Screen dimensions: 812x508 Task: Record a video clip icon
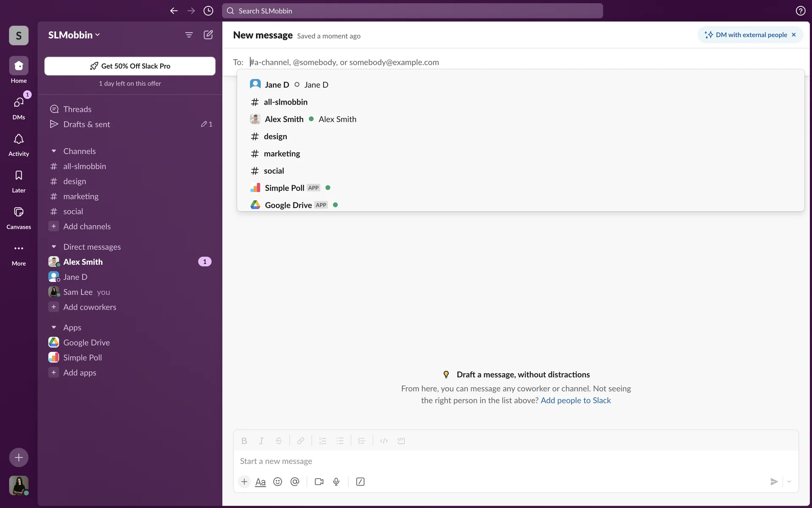click(319, 482)
